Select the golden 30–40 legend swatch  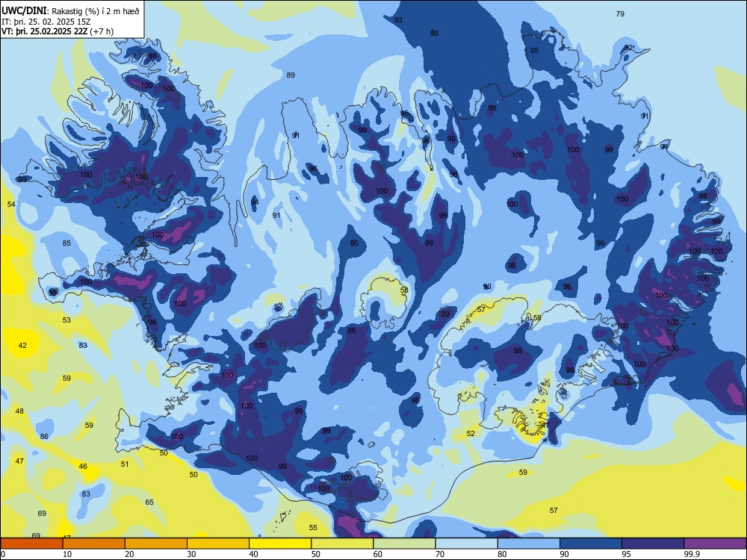(218, 544)
